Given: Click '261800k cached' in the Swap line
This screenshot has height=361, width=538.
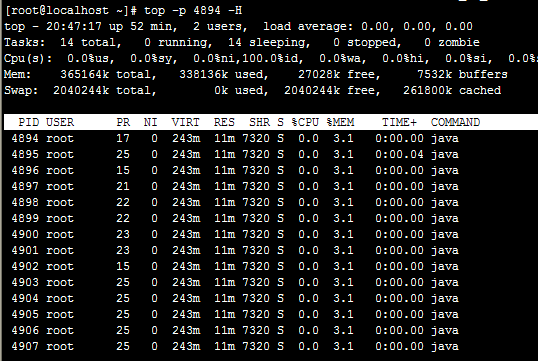Looking at the screenshot, I should pyautogui.click(x=452, y=91).
